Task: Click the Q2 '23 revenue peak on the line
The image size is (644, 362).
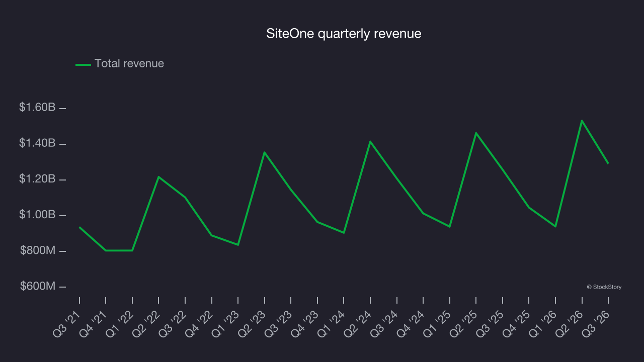Action: [x=265, y=152]
